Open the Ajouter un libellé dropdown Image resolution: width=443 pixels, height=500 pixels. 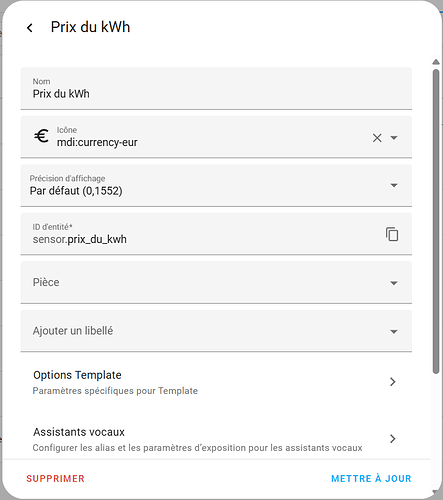(216, 331)
